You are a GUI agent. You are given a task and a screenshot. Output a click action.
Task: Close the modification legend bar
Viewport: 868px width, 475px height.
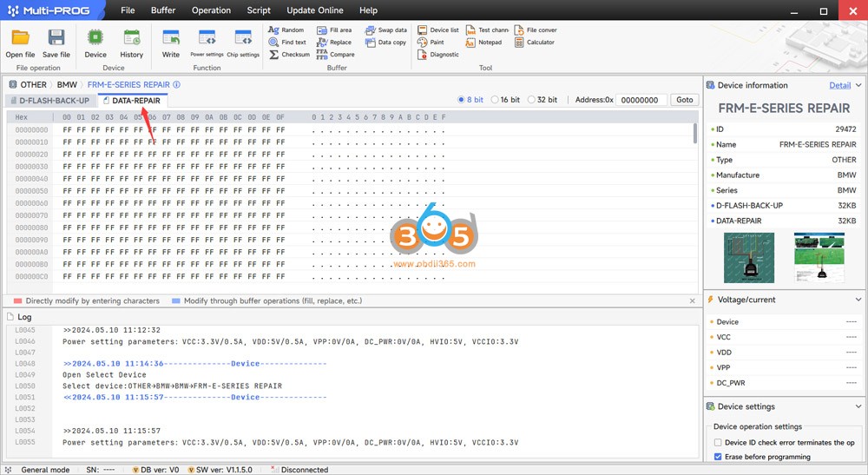point(692,300)
